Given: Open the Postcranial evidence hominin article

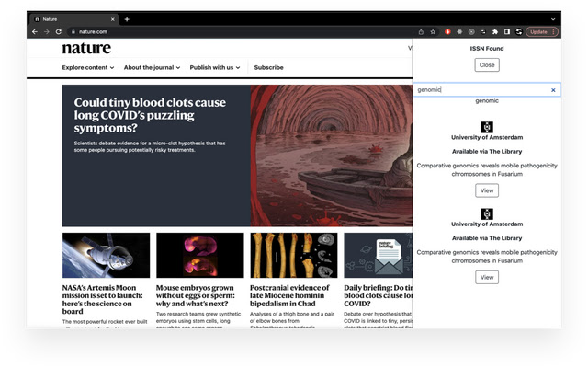Looking at the screenshot, I should [289, 295].
